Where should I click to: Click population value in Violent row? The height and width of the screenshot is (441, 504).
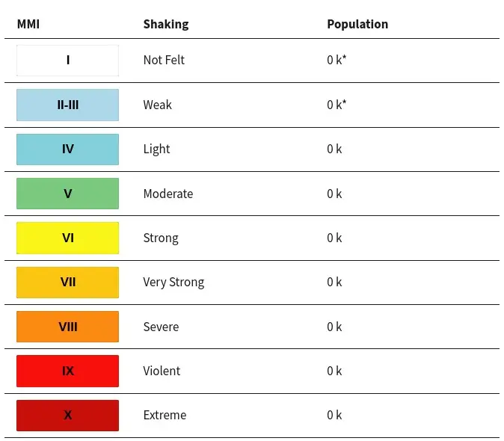click(334, 371)
